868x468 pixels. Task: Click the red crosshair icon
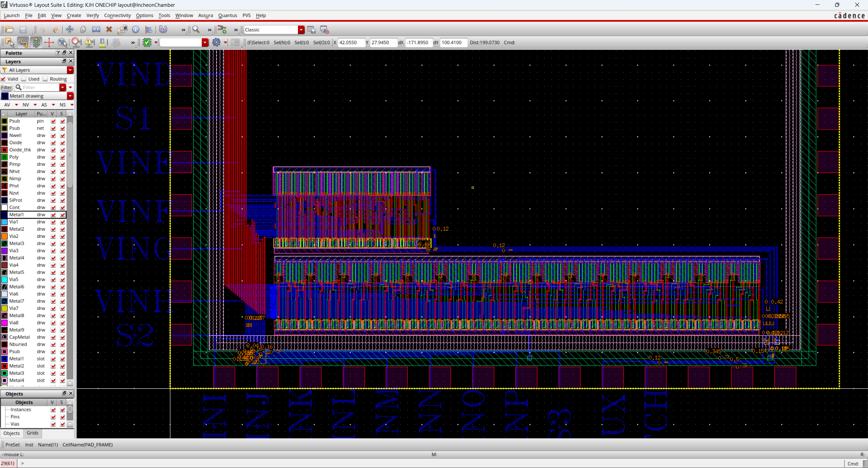[49, 42]
